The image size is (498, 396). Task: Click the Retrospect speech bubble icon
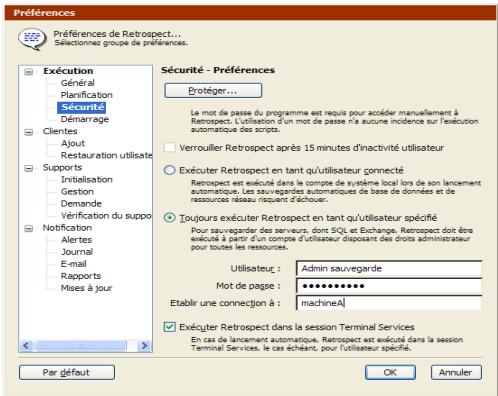click(x=32, y=39)
